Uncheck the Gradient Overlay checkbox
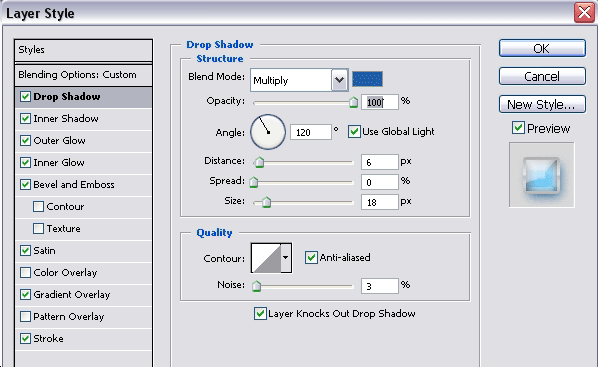This screenshot has height=367, width=598. [x=25, y=295]
